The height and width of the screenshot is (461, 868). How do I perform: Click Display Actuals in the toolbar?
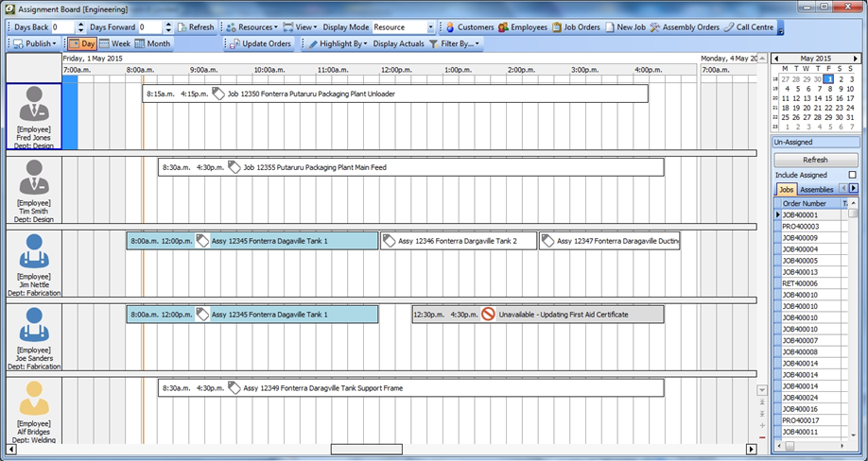[398, 43]
